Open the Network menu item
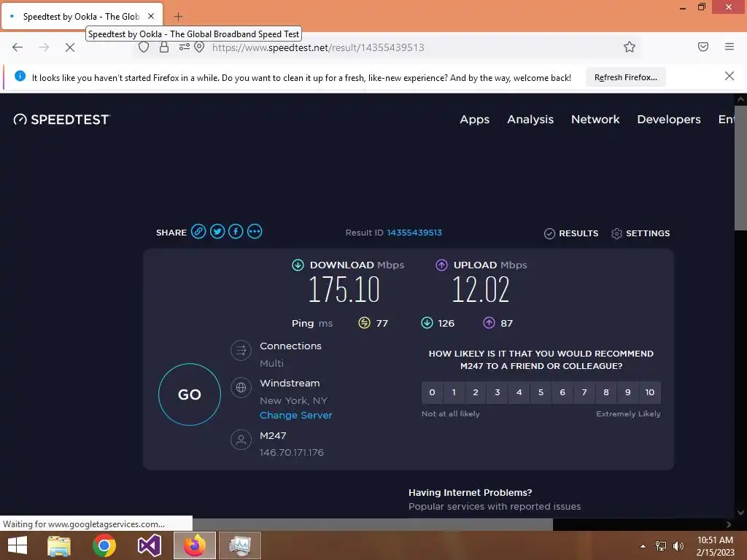747x560 pixels. click(595, 120)
